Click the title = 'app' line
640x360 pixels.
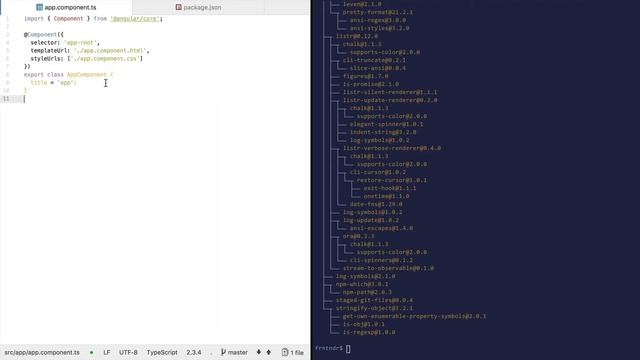(53, 83)
